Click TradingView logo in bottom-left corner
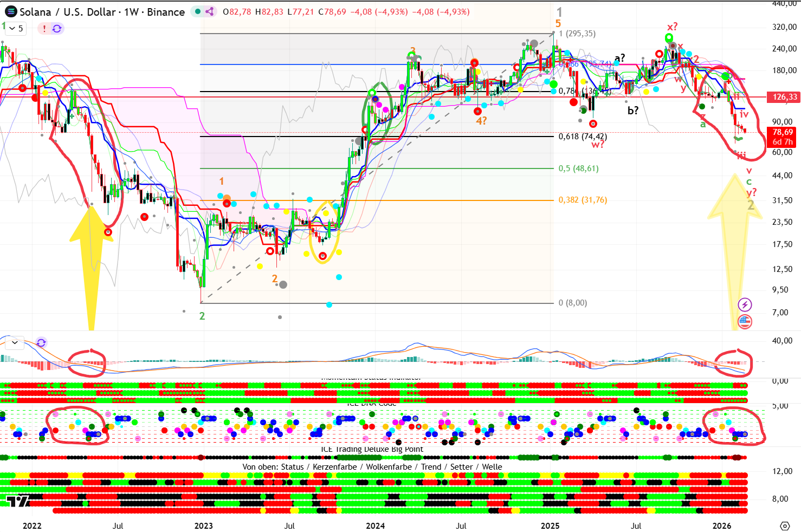This screenshot has width=801, height=532. pos(18,501)
